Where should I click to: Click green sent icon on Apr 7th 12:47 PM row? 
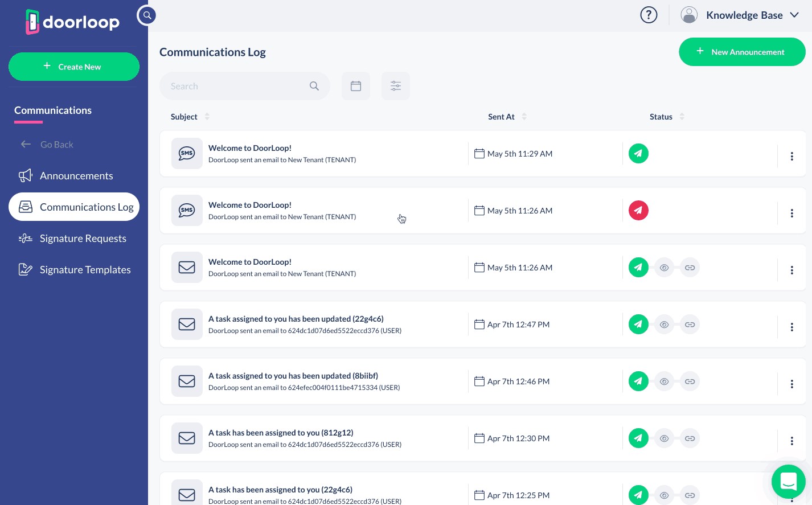pyautogui.click(x=638, y=325)
